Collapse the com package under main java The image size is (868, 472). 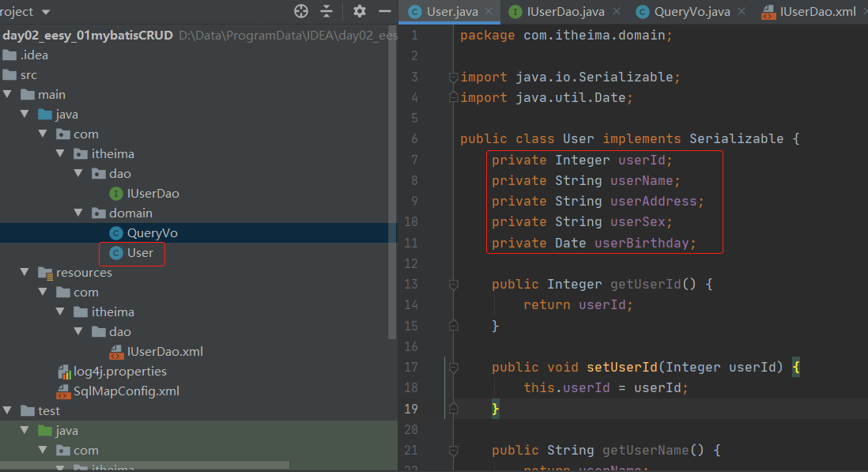click(43, 134)
